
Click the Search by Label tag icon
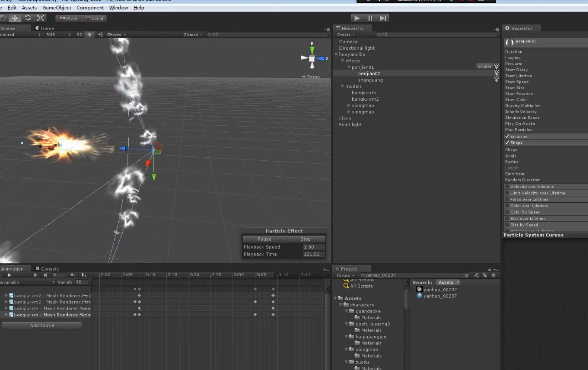(485, 275)
